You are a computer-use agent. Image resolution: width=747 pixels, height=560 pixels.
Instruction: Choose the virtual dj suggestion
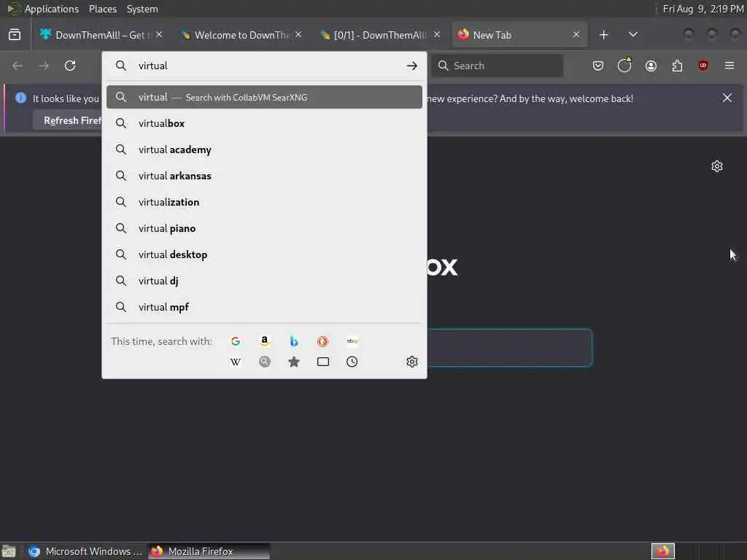pyautogui.click(x=264, y=281)
